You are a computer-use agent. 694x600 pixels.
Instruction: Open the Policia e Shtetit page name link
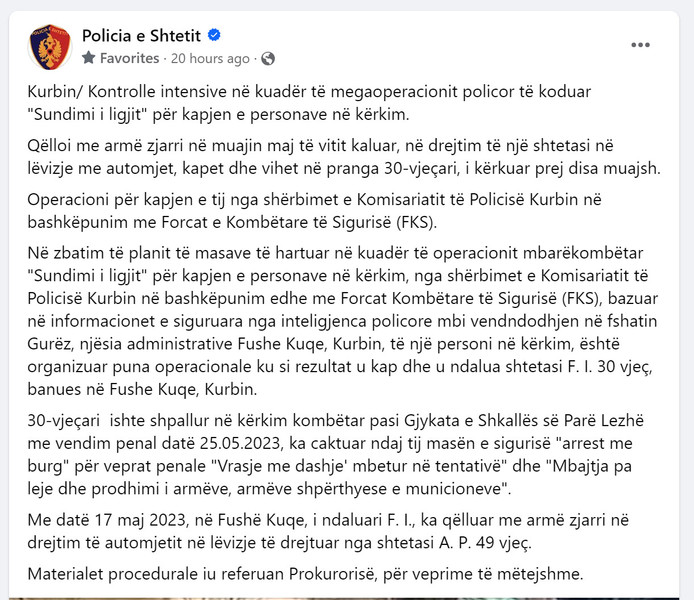142,35
